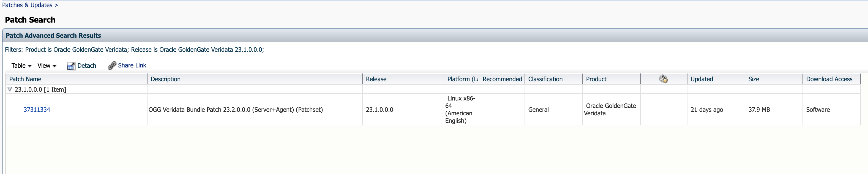Viewport: 868px width, 174px height.
Task: Go to Patches & Updates breadcrumb
Action: tap(27, 5)
